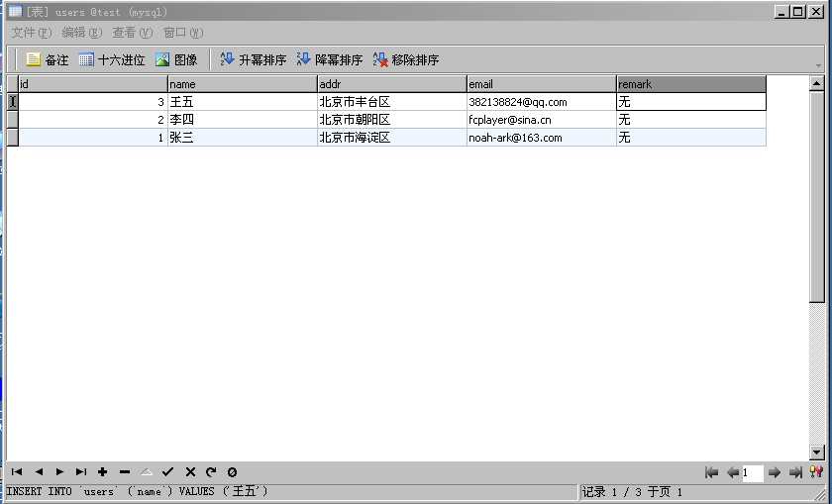This screenshot has height=504, width=832.
Task: Select remark cell in 张三 row
Action: 691,138
